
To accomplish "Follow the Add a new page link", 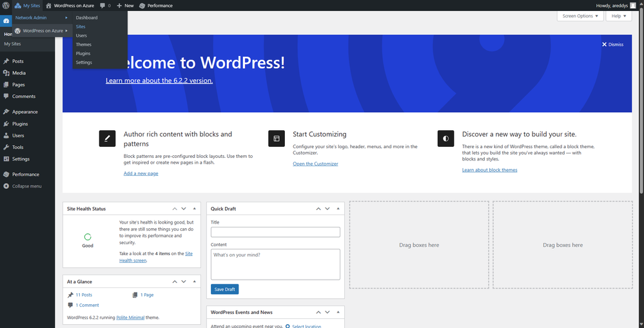I will click(141, 173).
